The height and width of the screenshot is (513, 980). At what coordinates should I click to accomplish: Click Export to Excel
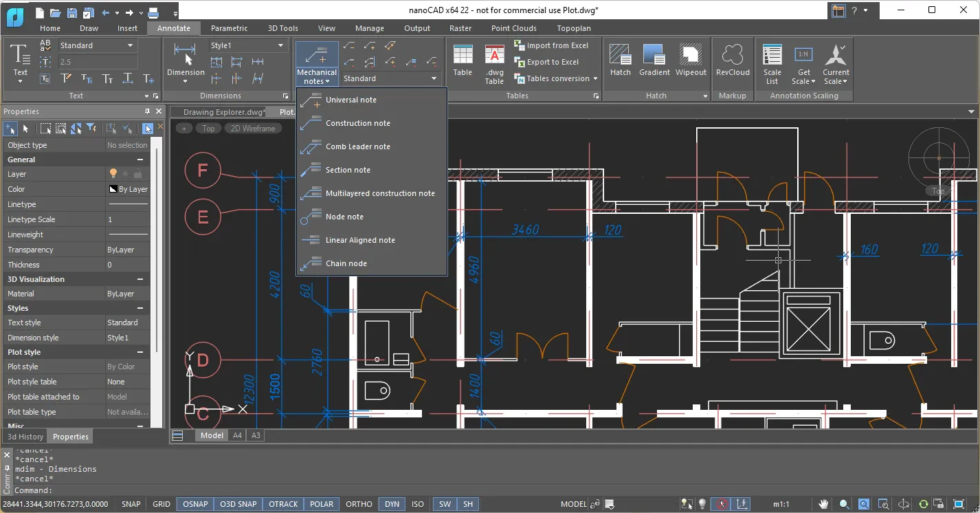[x=553, y=62]
